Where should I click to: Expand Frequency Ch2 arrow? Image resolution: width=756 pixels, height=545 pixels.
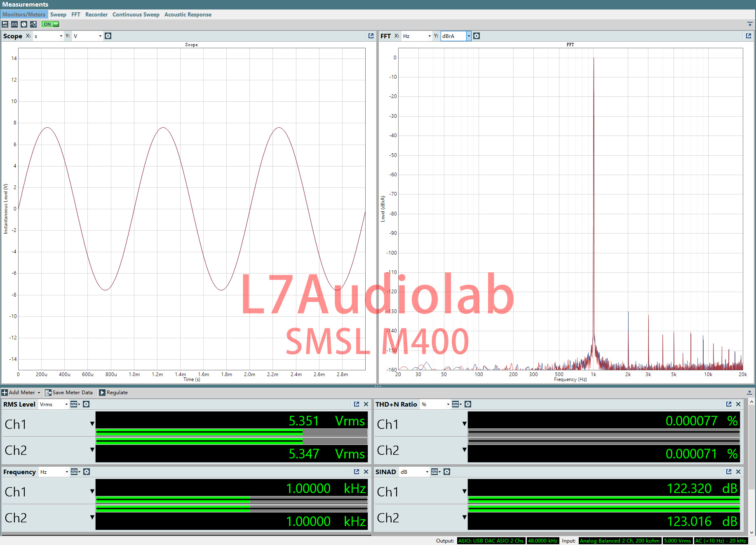click(x=92, y=517)
